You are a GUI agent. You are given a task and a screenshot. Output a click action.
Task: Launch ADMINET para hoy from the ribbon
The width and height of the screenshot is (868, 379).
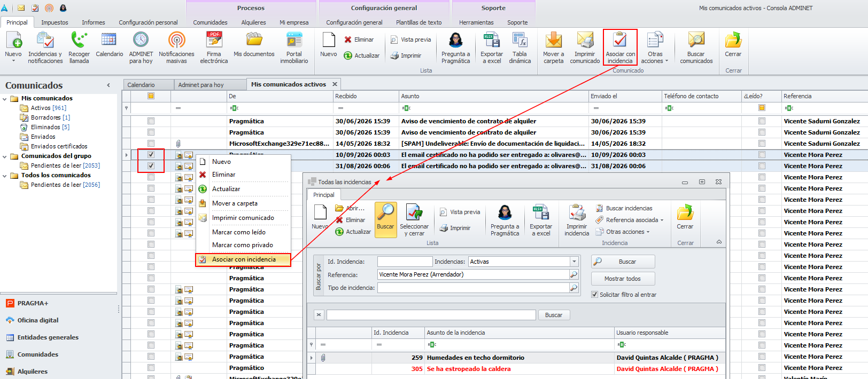[x=141, y=48]
